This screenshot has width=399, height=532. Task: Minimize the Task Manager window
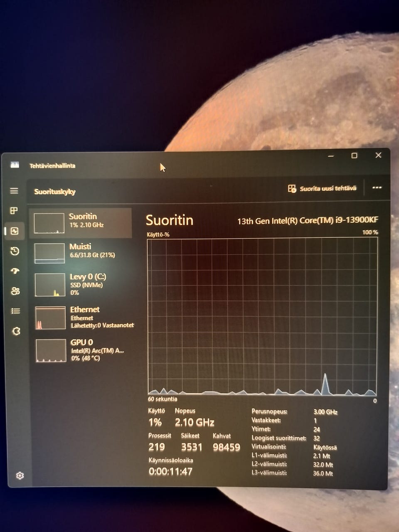331,156
